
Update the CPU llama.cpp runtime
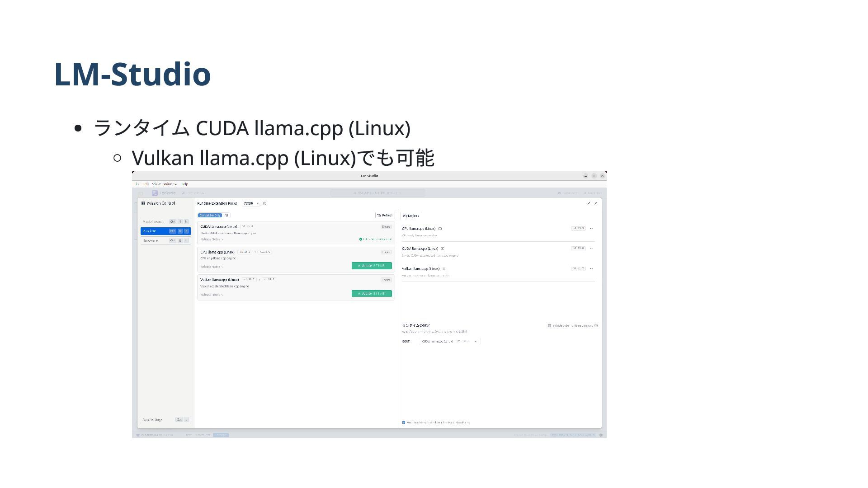pyautogui.click(x=372, y=266)
